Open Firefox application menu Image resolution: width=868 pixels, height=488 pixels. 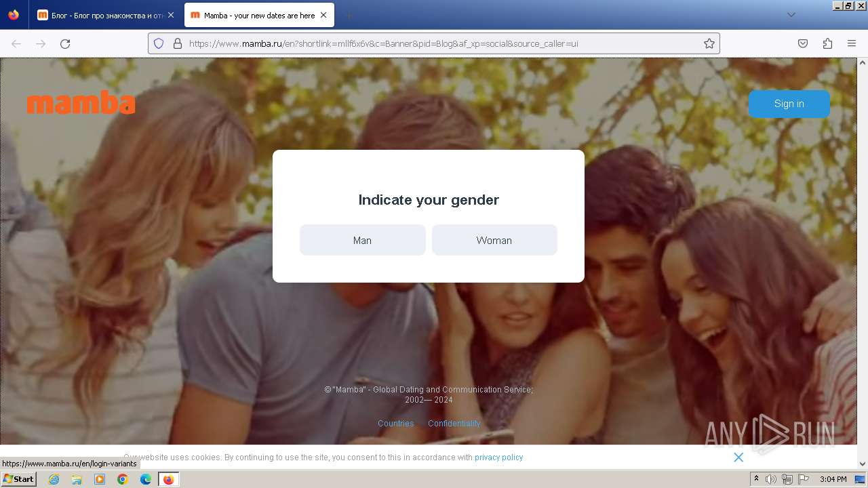point(852,43)
